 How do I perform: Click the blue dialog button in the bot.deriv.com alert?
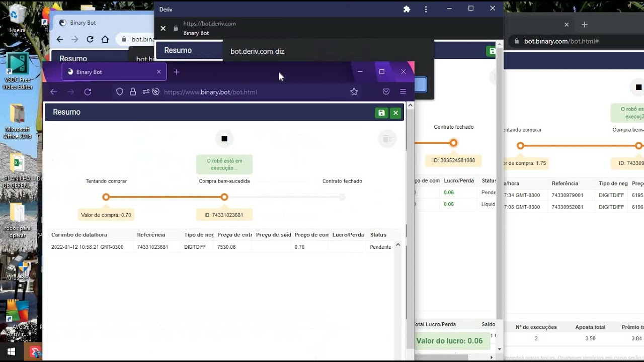pyautogui.click(x=421, y=84)
